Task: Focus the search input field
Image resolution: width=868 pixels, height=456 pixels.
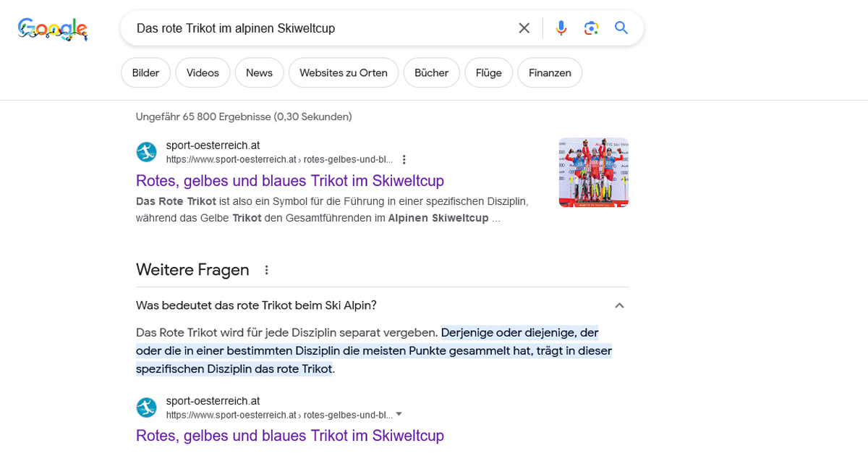Action: click(x=318, y=28)
